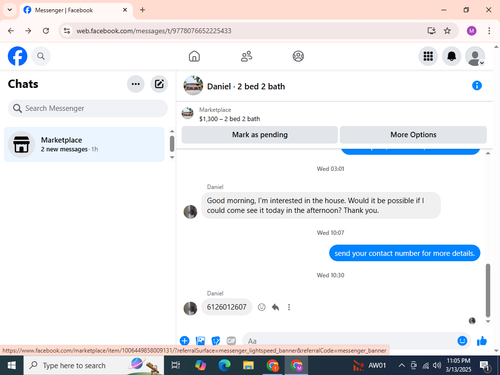Click Daniel's avatar beside Good morning message
The image size is (500, 375).
pos(190,212)
